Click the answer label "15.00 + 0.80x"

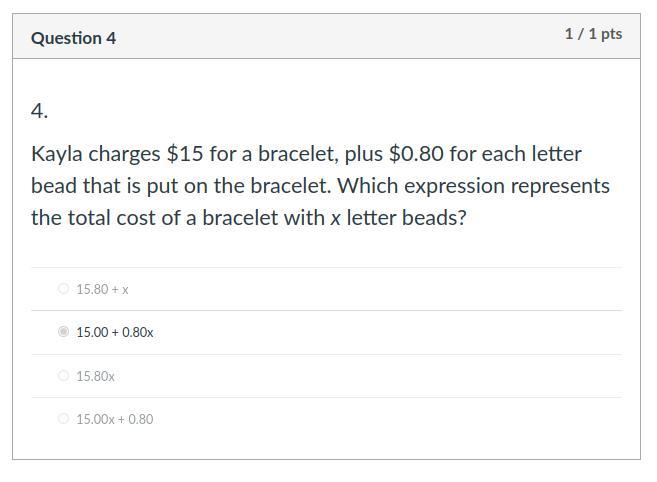pos(115,332)
